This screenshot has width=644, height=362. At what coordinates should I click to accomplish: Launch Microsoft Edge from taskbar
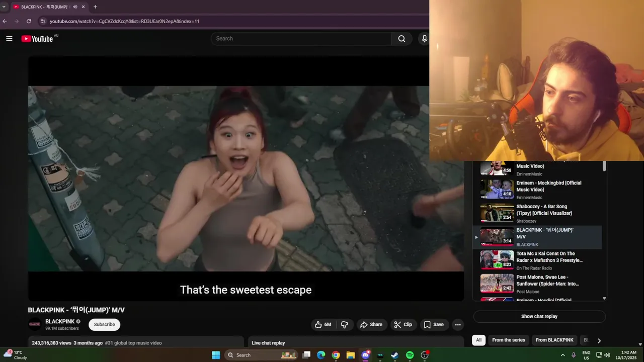coord(321,355)
